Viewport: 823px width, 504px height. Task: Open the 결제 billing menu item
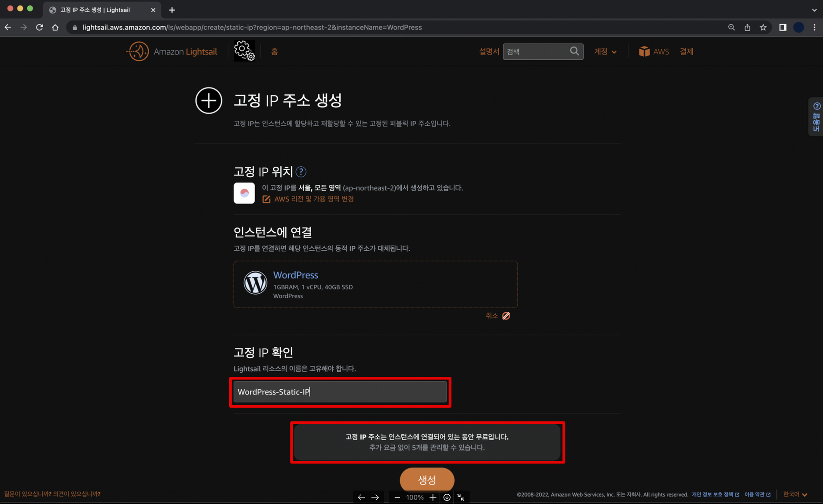[686, 51]
